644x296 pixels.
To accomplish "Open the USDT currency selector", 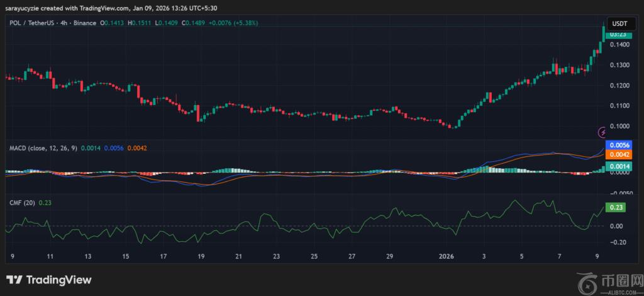I will (619, 23).
